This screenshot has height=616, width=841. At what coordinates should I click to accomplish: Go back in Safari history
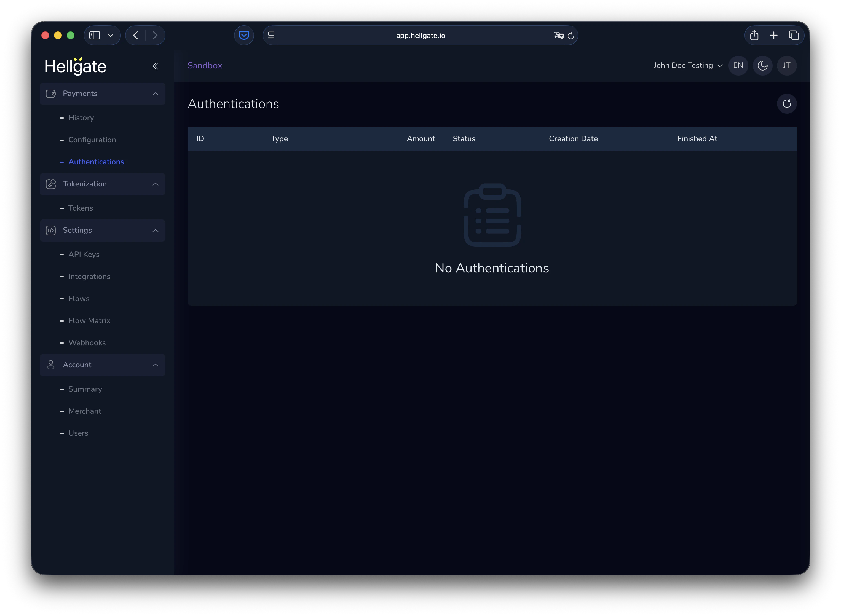[x=136, y=35]
